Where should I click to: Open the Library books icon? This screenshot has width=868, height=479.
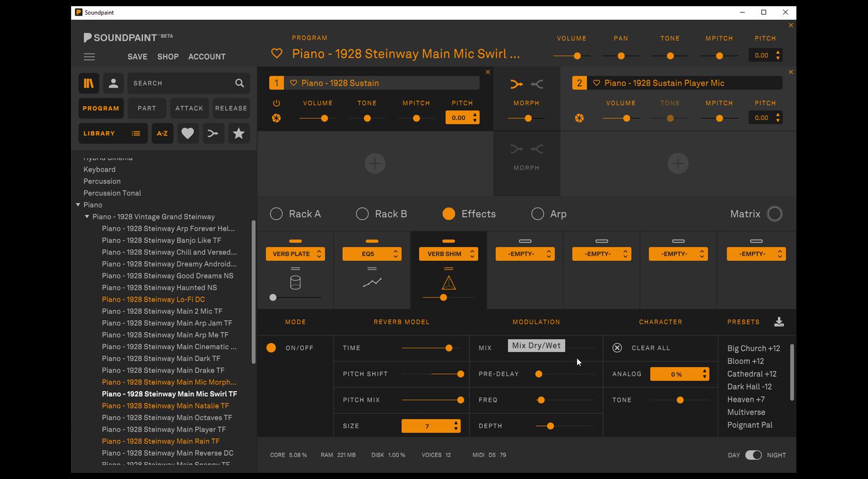[x=88, y=83]
